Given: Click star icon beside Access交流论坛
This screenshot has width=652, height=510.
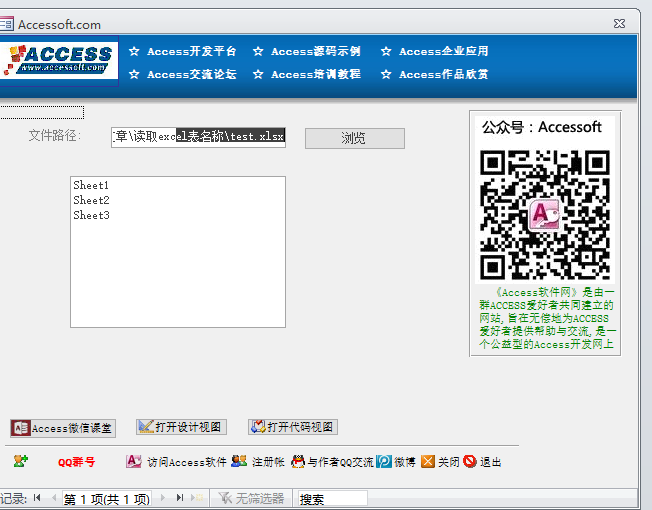Looking at the screenshot, I should 134,74.
